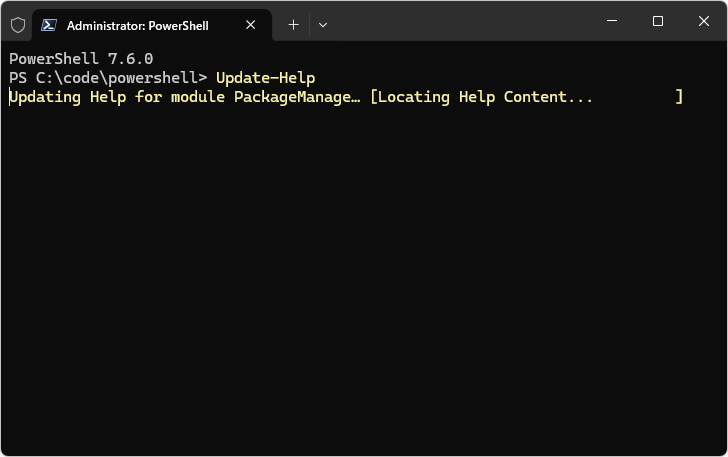Click the progress bar's closing bracket
Viewport: 728px width, 457px height.
679,97
